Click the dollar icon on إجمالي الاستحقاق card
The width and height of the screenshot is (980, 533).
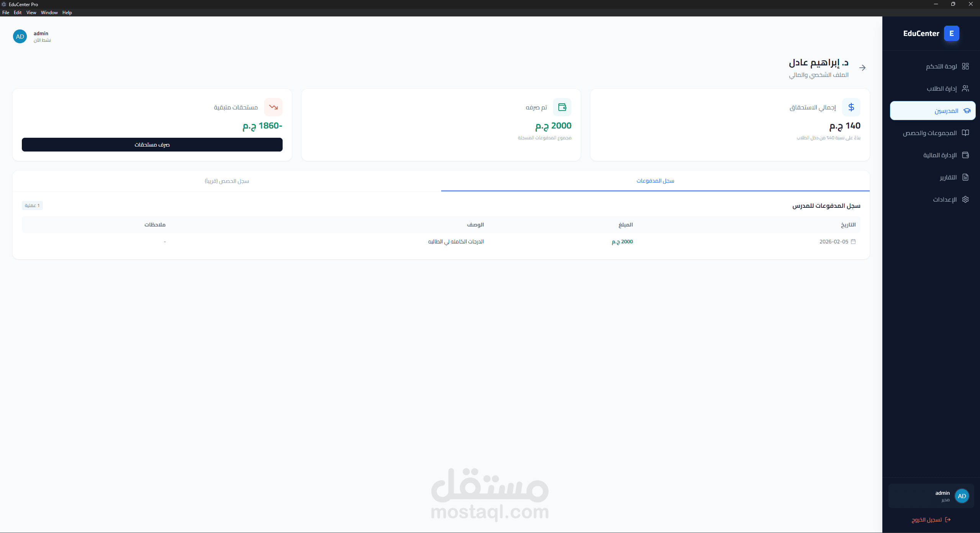[x=851, y=107]
